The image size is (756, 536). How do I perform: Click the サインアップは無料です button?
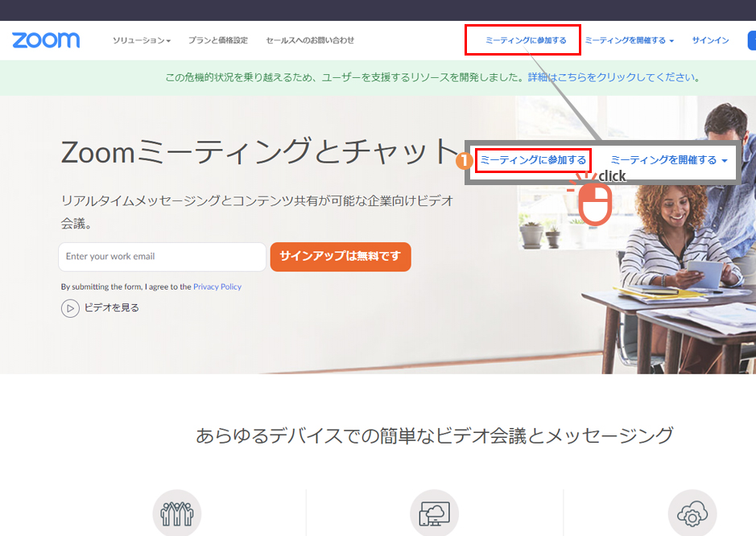click(x=341, y=257)
